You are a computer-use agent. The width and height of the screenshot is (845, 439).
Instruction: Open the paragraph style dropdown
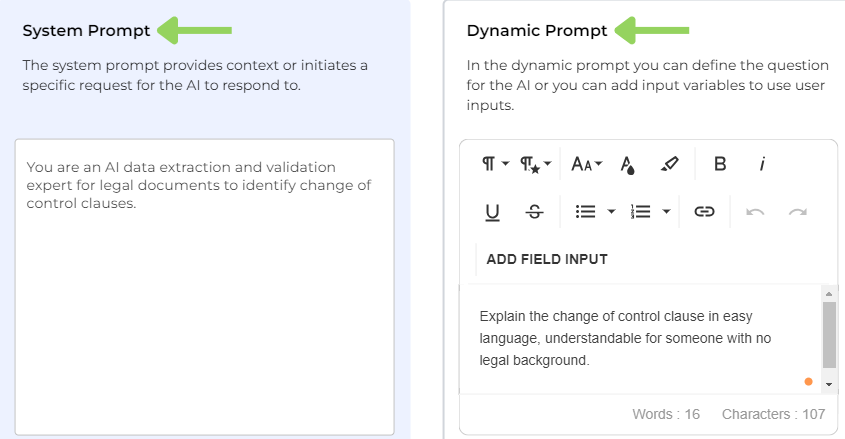(x=536, y=164)
